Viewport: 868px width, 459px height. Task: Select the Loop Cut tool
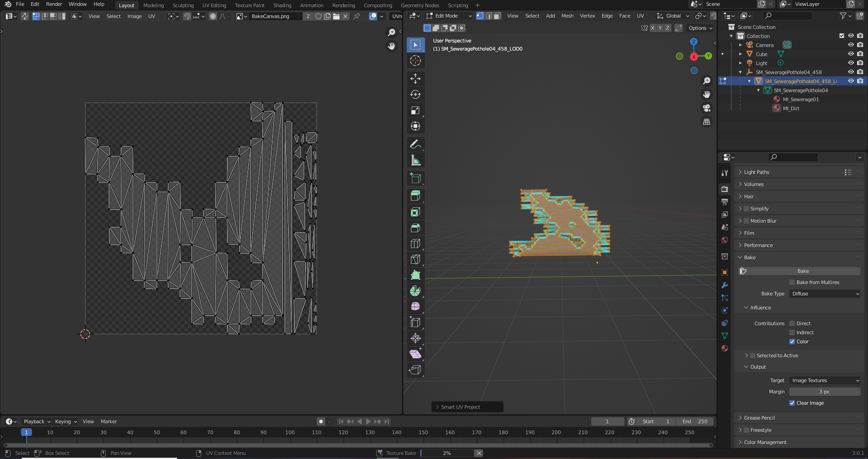point(415,244)
